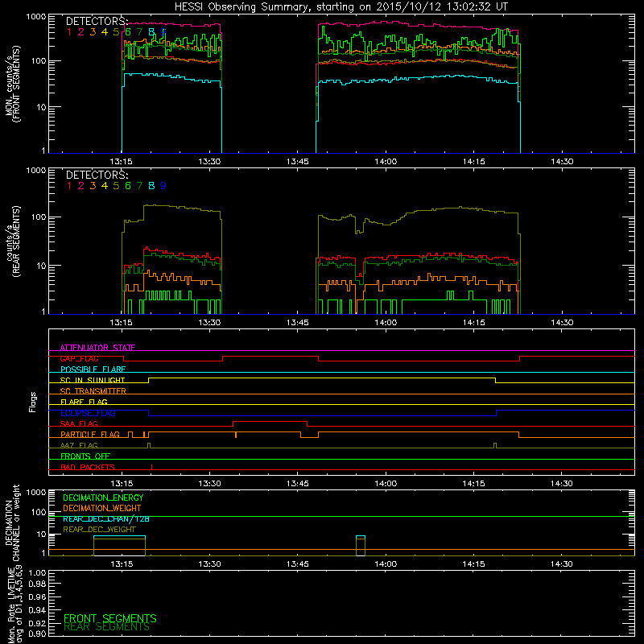Pick detector 1 in rear segments legend
This screenshot has height=644, width=644.
coord(69,186)
